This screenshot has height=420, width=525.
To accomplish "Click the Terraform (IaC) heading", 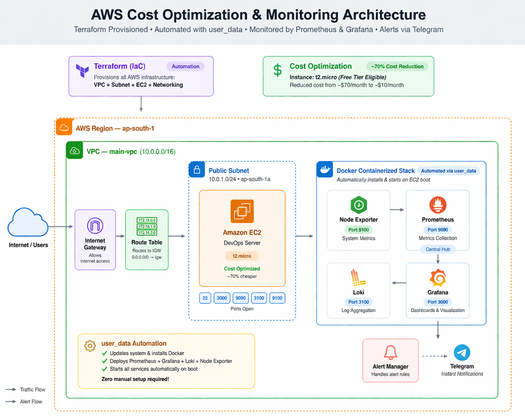I will click(x=119, y=66).
